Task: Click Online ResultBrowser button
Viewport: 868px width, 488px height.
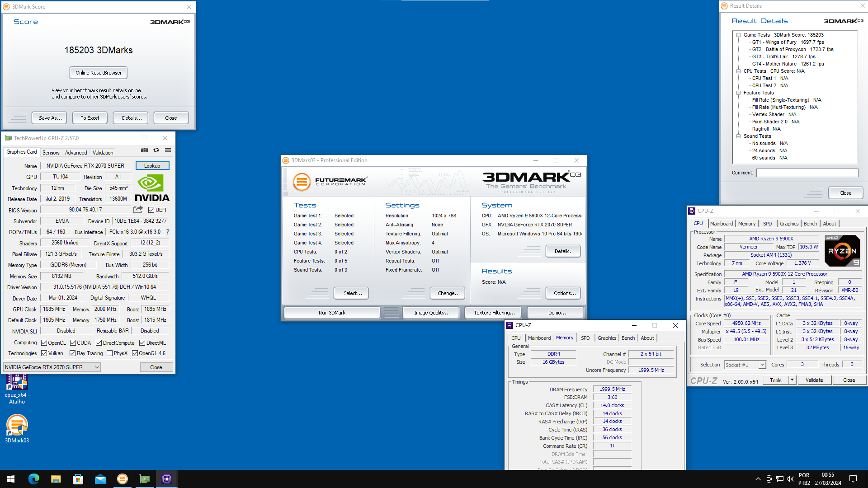Action: (x=99, y=73)
